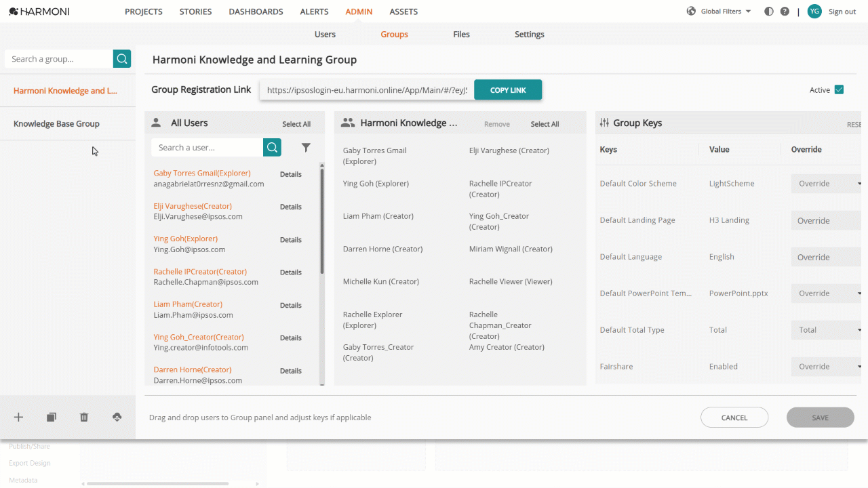868x488 pixels.
Task: Switch to the Users tab
Action: tap(325, 35)
